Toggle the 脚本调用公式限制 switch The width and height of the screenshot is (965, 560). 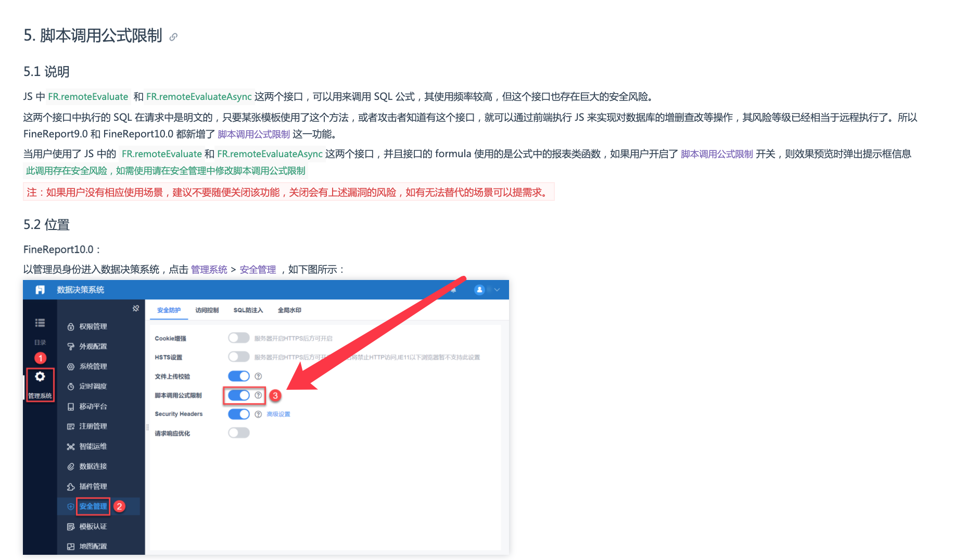(239, 396)
